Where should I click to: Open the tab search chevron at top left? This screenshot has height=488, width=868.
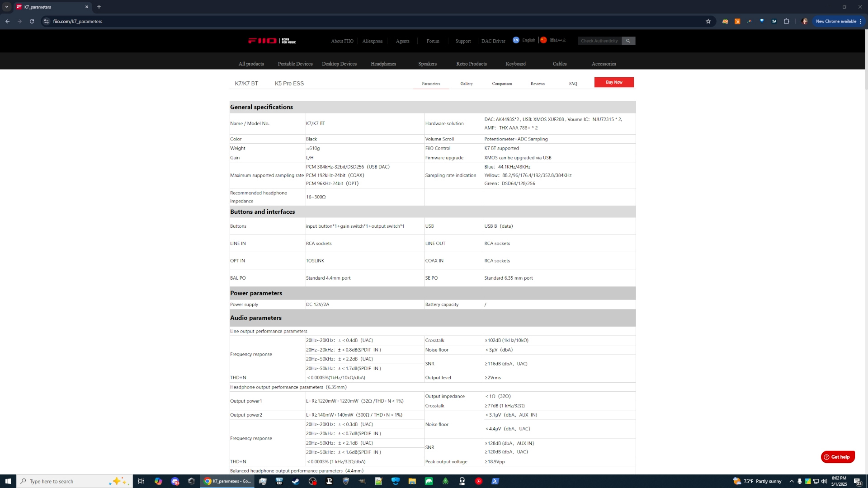[x=7, y=7]
